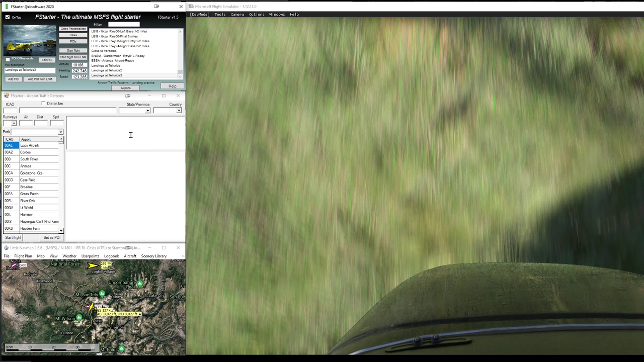Select airport row 00AL Epps Airpark

[31, 145]
